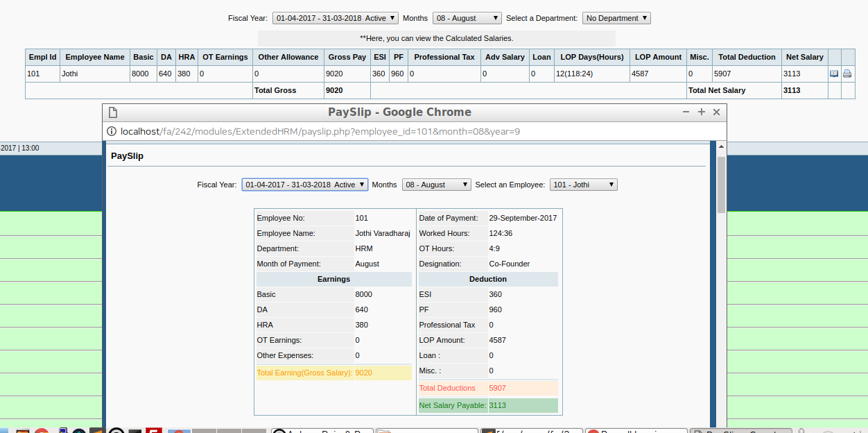
Task: Click the site info icon in address bar
Action: (x=112, y=131)
